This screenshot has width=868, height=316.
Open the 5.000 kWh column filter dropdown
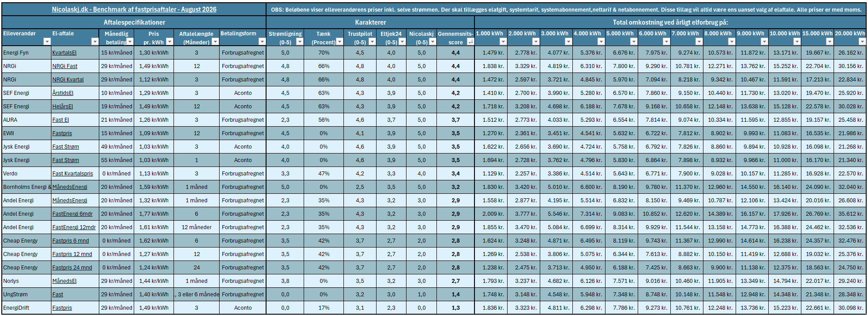[634, 42]
